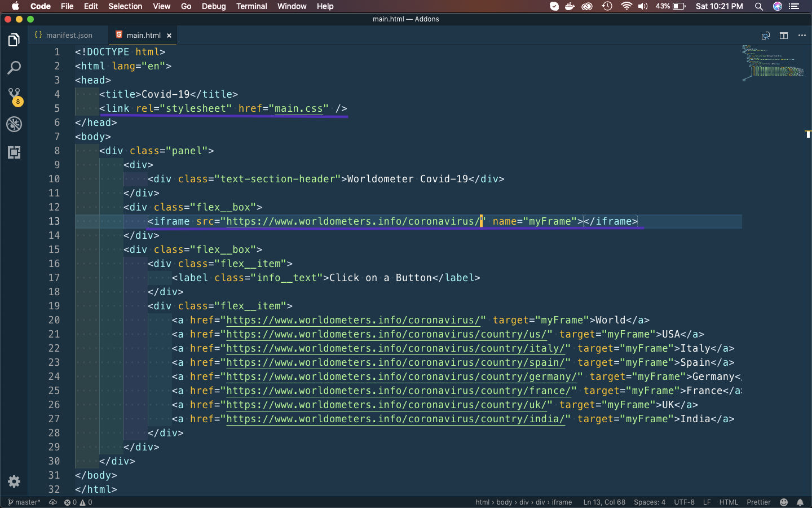Click the main.css href link on line 5
This screenshot has height=508, width=812.
298,108
